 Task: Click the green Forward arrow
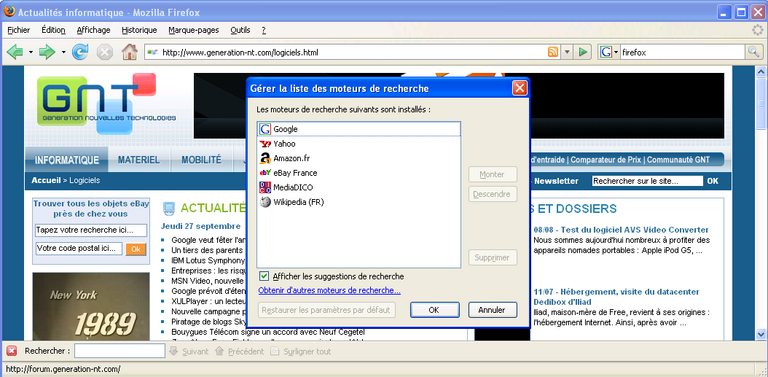pyautogui.click(x=47, y=52)
